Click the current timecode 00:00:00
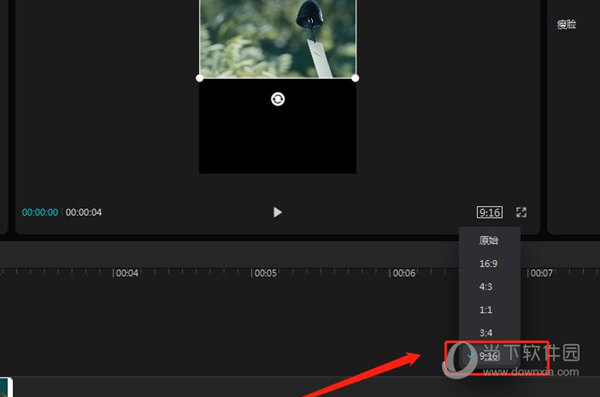Viewport: 600px width, 397px height. [x=40, y=212]
